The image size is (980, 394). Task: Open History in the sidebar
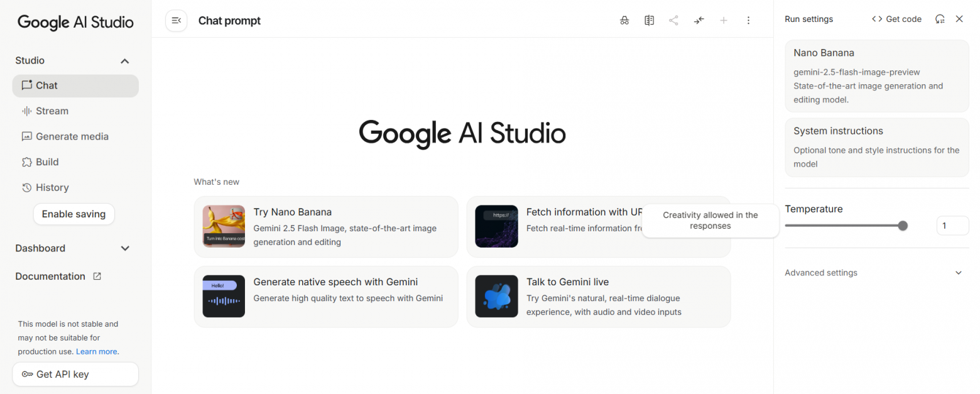(52, 187)
